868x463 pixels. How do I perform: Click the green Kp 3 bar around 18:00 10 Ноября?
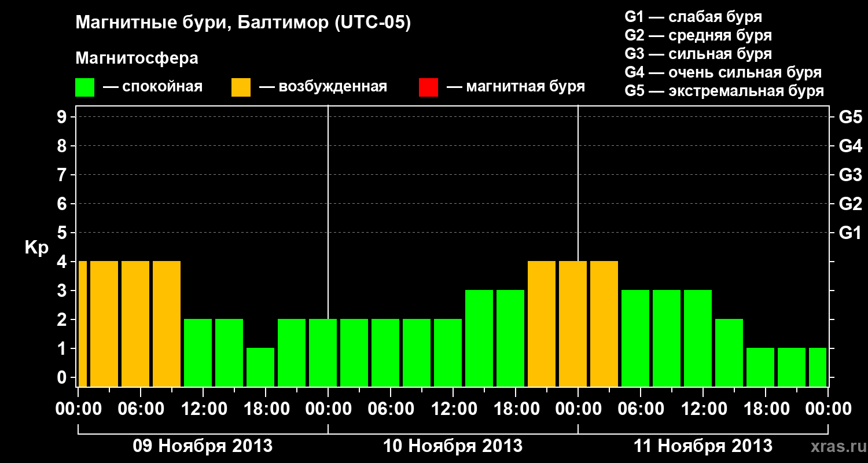coord(510,338)
